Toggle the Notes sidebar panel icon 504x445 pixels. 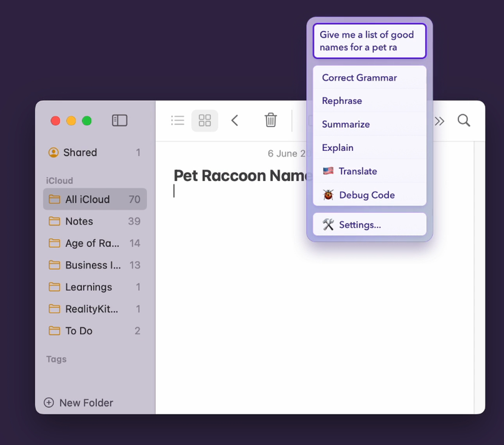click(x=119, y=121)
